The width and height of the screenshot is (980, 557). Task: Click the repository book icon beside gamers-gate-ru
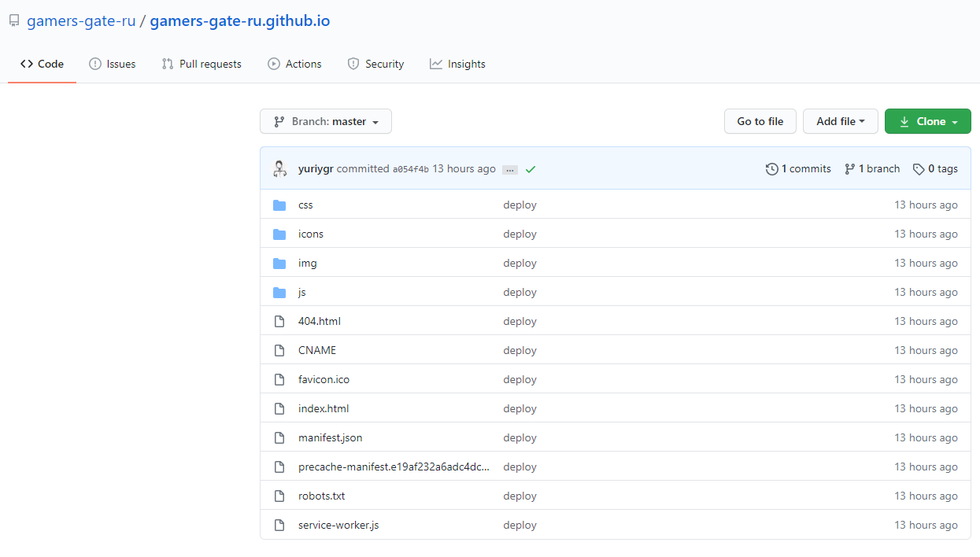pyautogui.click(x=14, y=21)
